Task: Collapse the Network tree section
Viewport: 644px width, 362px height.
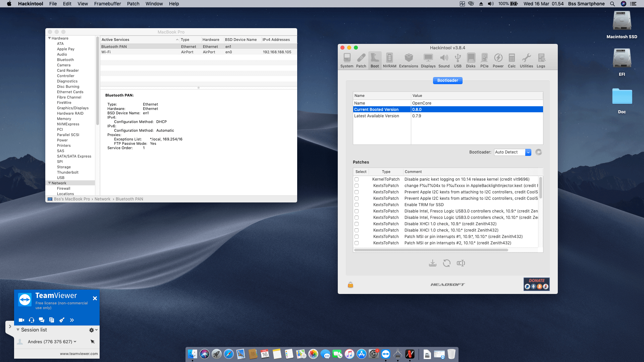Action: [49, 183]
